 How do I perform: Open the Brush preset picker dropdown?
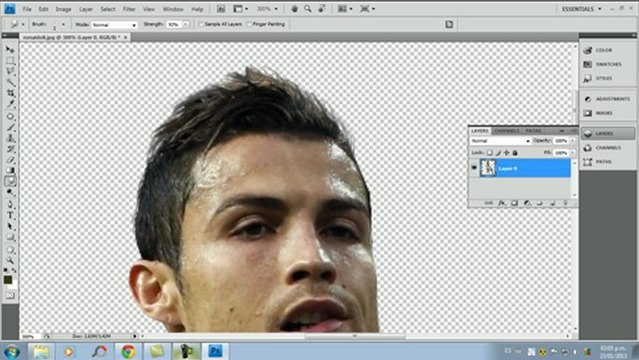pyautogui.click(x=63, y=24)
